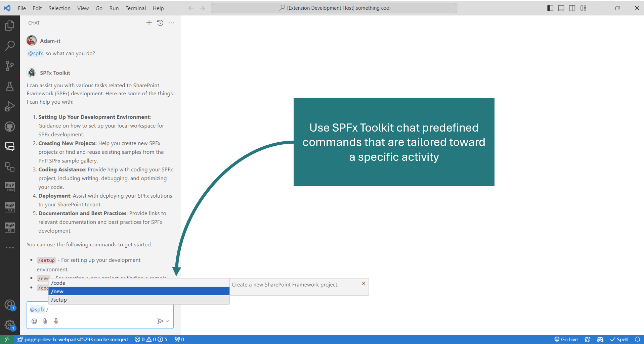Open the Terminal menu

pyautogui.click(x=135, y=8)
